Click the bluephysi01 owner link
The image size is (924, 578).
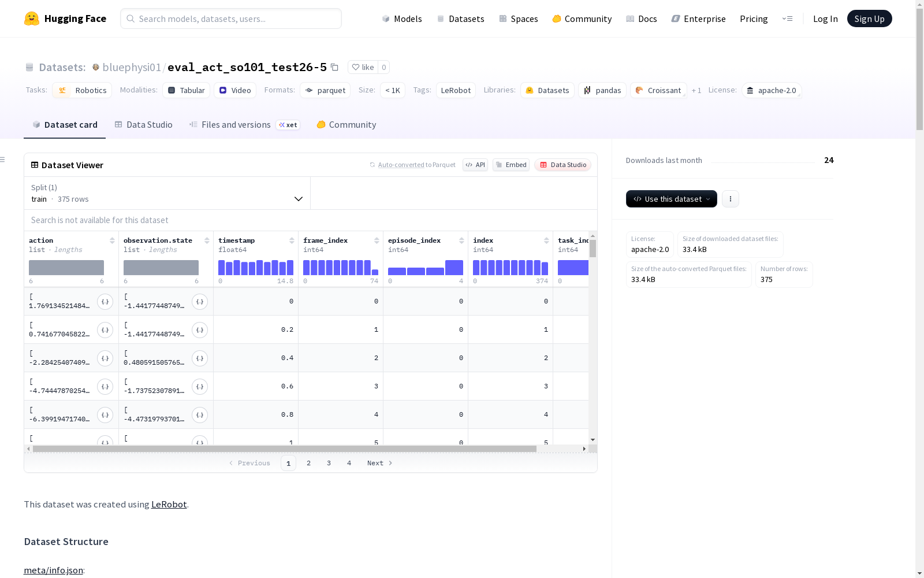coord(132,67)
